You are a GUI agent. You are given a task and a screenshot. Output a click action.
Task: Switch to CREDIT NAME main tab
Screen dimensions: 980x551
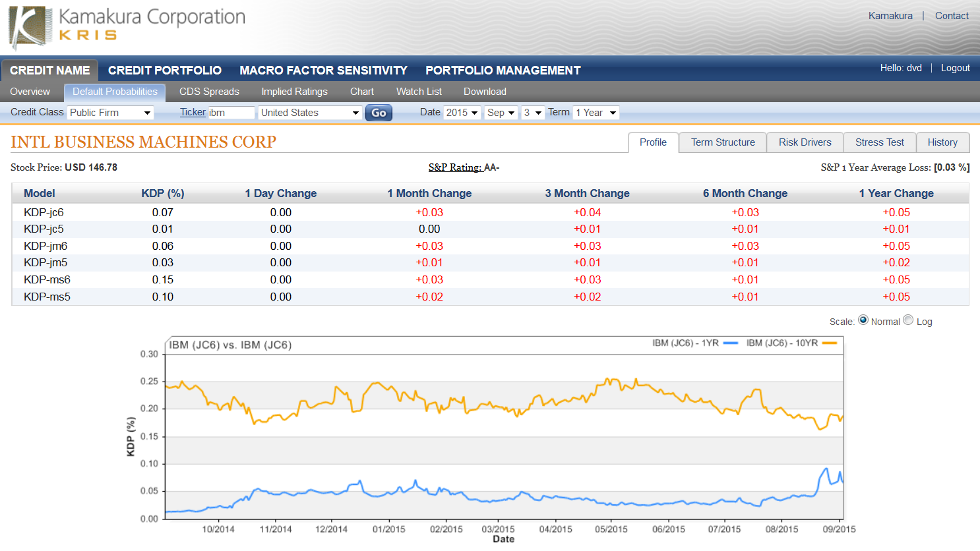coord(50,70)
